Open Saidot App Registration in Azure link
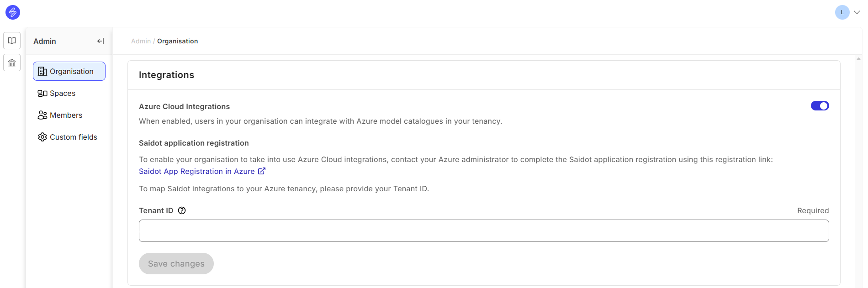 click(197, 172)
